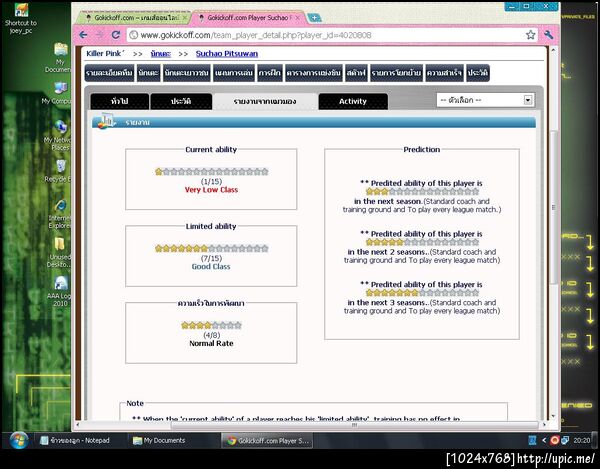This screenshot has width=600, height=469.
Task: Click the '(1/15)' rating value
Action: click(x=211, y=181)
